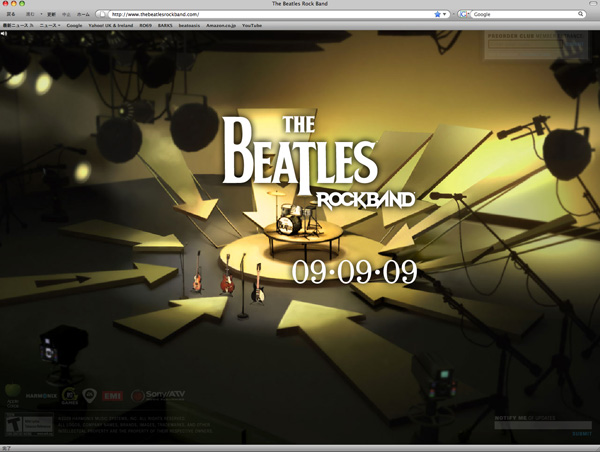Click the bookmark star in the address bar
This screenshot has height=452, width=600.
(x=438, y=15)
